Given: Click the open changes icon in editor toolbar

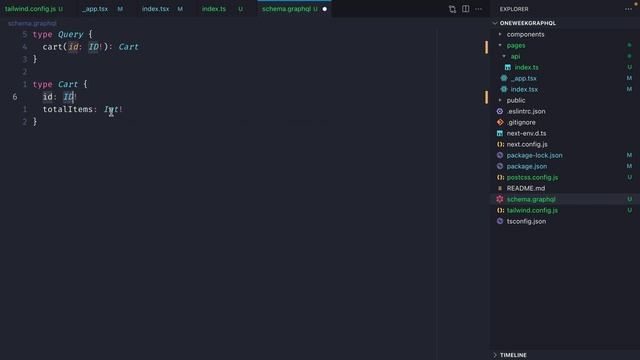Looking at the screenshot, I should [x=452, y=9].
